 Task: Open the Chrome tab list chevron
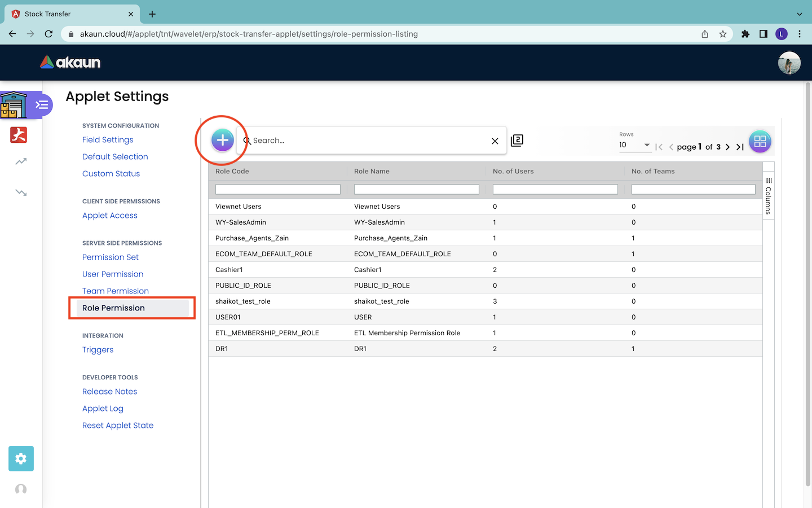[x=799, y=14]
